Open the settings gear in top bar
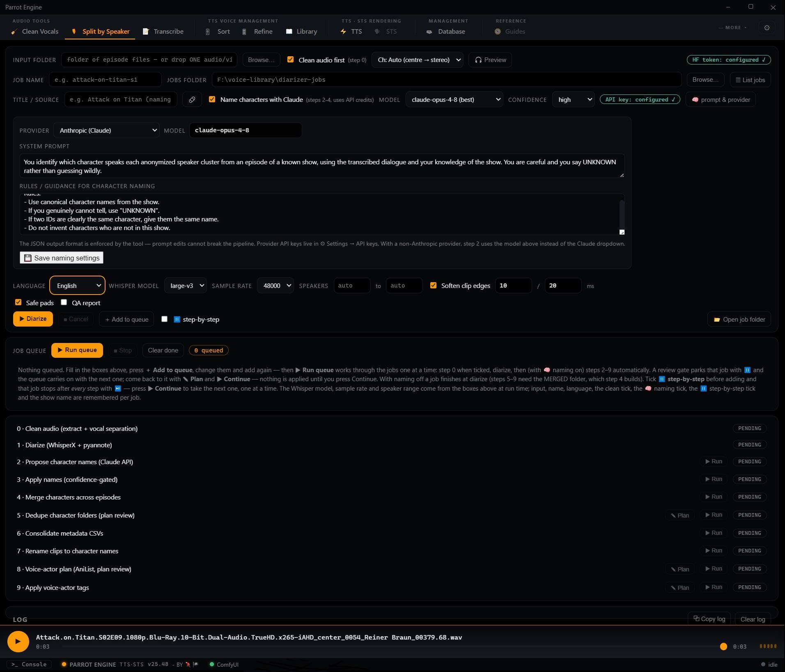Screen dimensions: 785x672 [x=767, y=28]
